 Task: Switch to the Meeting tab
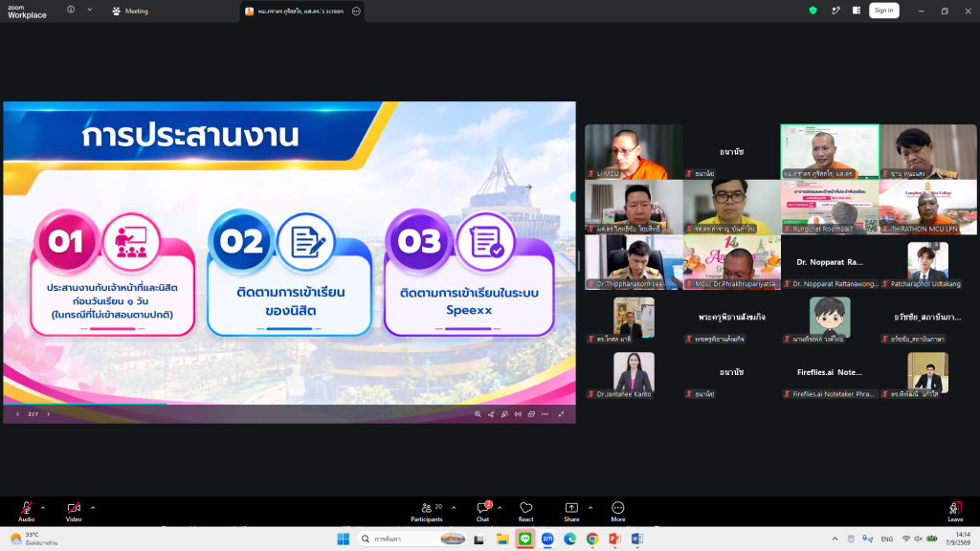pos(130,11)
